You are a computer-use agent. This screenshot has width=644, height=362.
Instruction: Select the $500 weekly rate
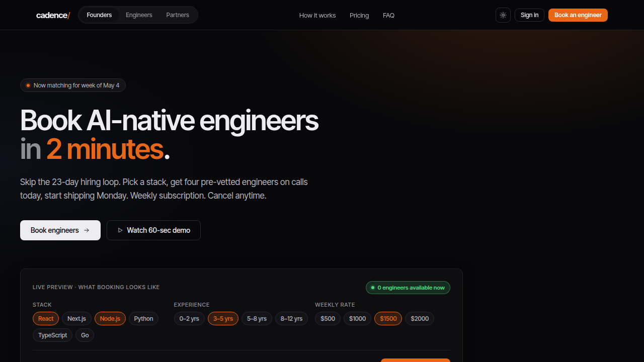328,319
